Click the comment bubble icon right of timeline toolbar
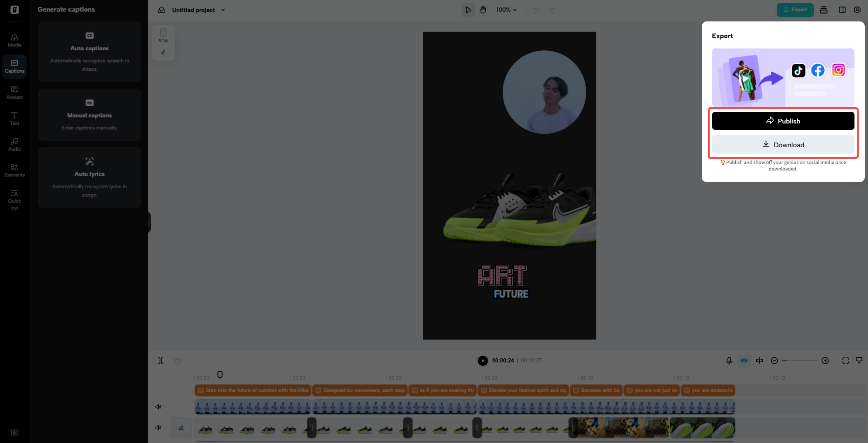The height and width of the screenshot is (443, 868). [859, 360]
